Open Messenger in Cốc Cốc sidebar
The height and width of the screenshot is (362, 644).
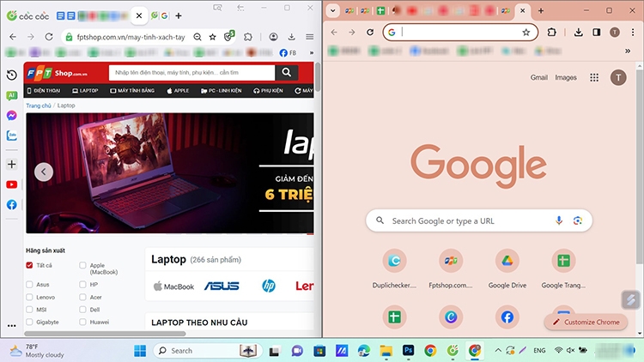11,115
